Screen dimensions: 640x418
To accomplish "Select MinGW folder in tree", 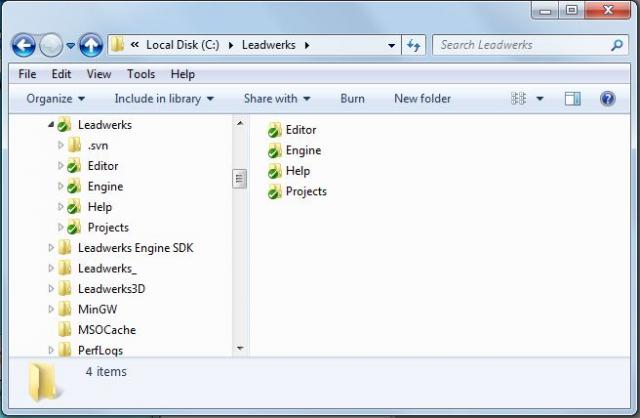I will tap(98, 309).
